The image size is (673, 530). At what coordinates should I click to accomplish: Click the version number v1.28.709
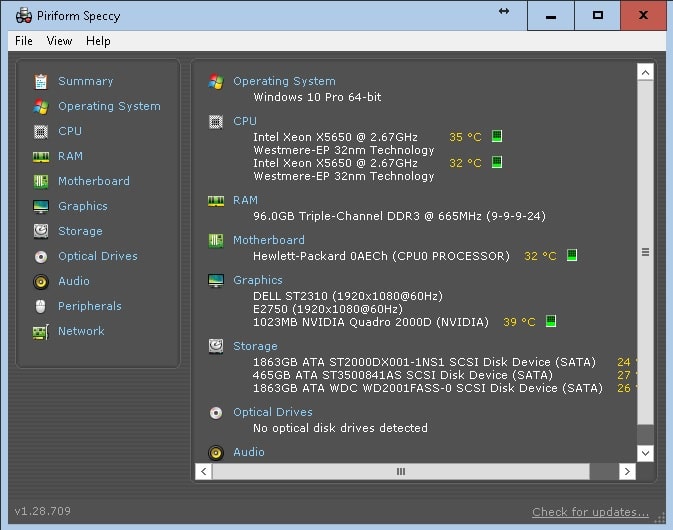coord(42,511)
